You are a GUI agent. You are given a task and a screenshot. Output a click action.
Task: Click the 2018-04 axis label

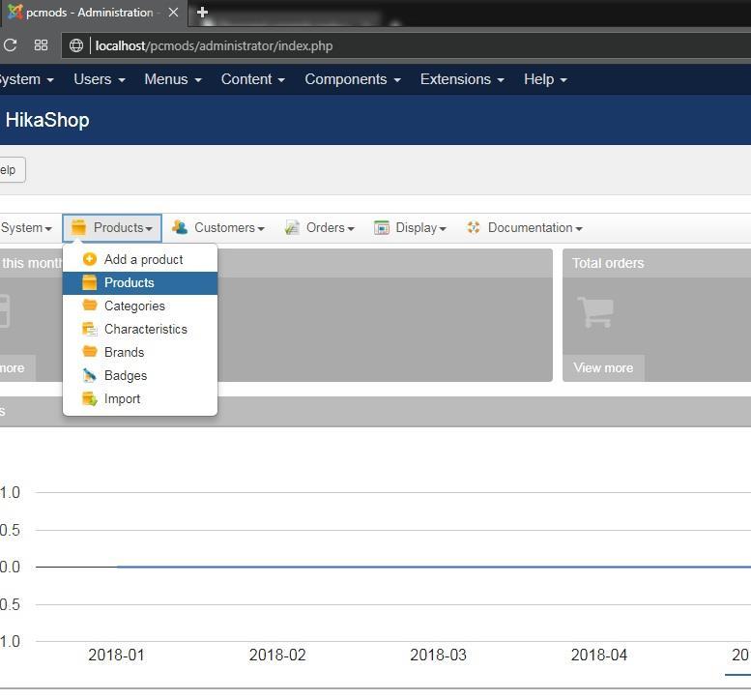point(599,655)
